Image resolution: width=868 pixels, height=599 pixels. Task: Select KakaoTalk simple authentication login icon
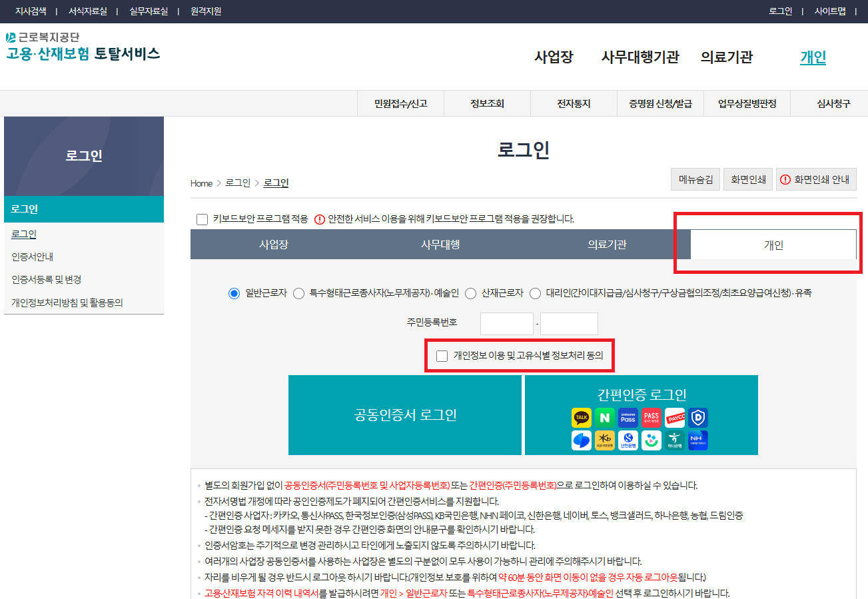point(581,418)
